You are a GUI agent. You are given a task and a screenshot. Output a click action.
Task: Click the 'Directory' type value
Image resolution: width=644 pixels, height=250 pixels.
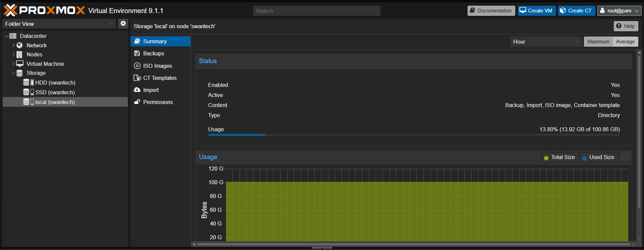pyautogui.click(x=609, y=115)
